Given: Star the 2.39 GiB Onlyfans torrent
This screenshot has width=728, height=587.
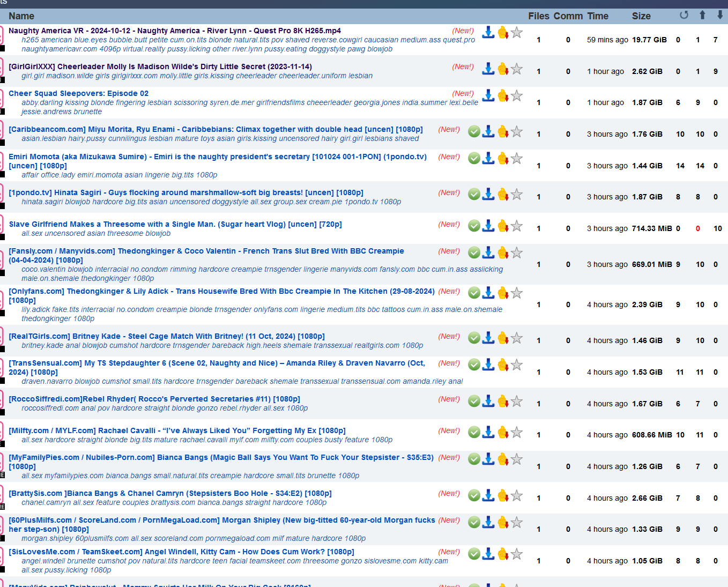Looking at the screenshot, I should click(517, 293).
